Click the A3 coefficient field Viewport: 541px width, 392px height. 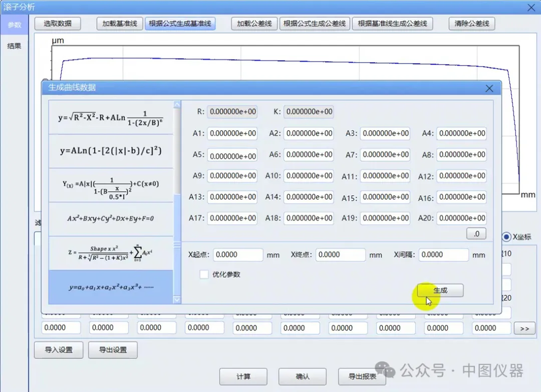[x=385, y=134]
